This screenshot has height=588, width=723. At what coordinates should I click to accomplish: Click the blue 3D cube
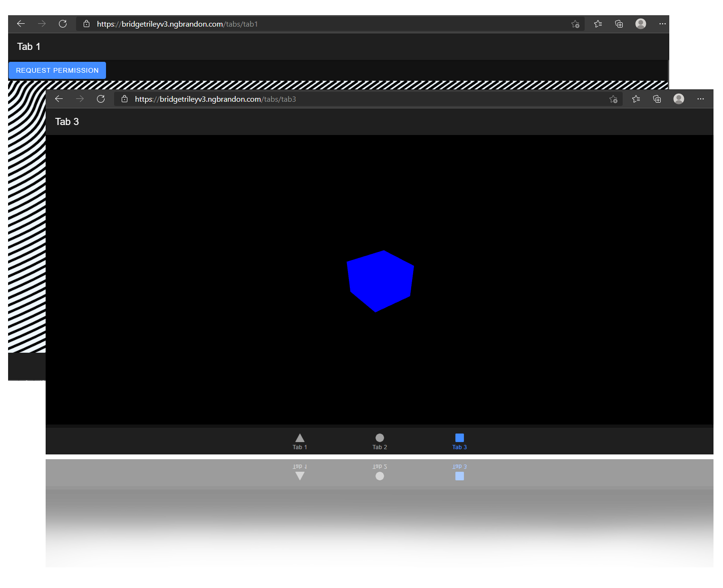[380, 281]
